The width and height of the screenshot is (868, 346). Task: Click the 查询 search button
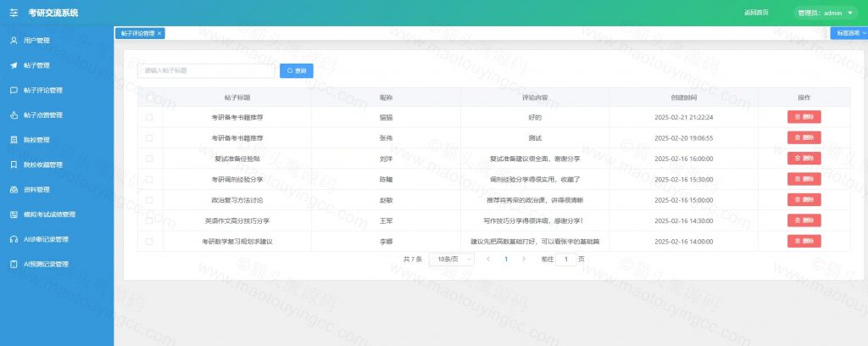[x=296, y=71]
